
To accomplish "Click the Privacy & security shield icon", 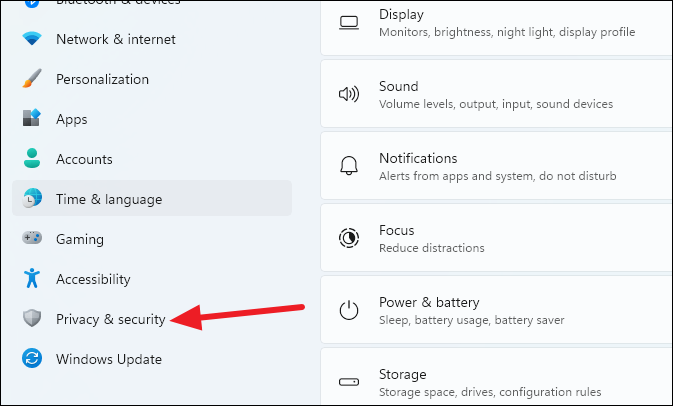I will coord(32,319).
